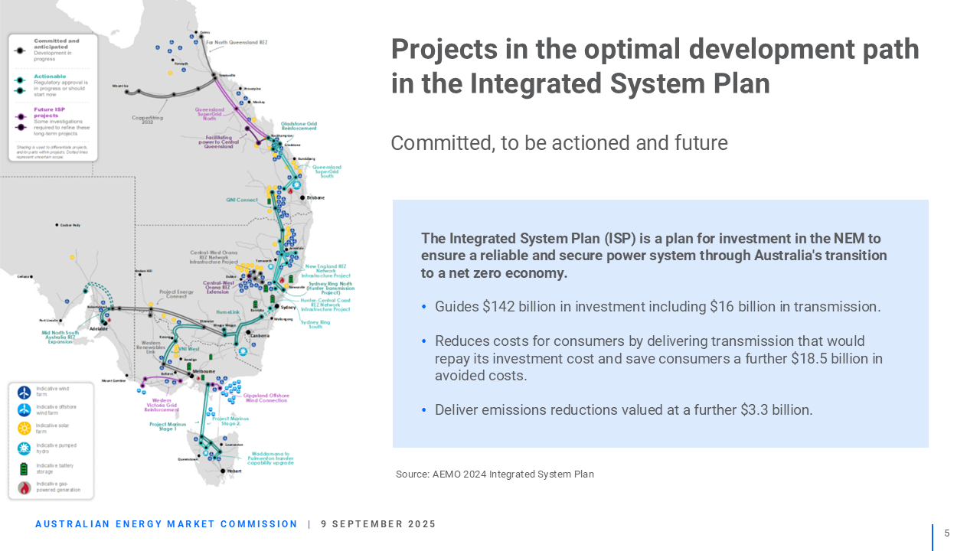Click the 'Gippsland Offshore Wind Connection' label
Image resolution: width=980 pixels, height=551 pixels.
coord(266,398)
